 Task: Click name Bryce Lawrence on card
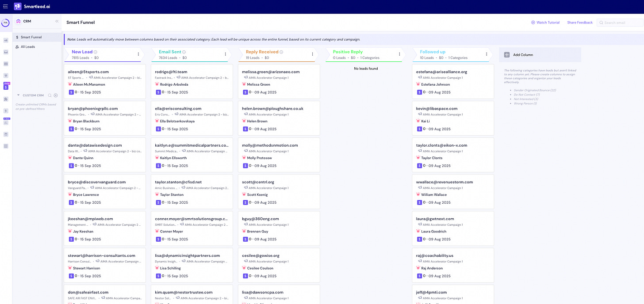coord(86,195)
